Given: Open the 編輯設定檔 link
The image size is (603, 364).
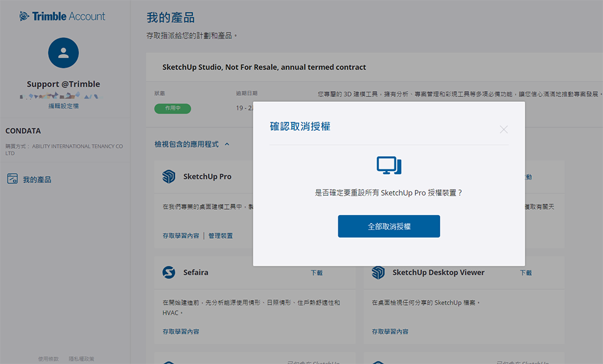Looking at the screenshot, I should coord(63,106).
